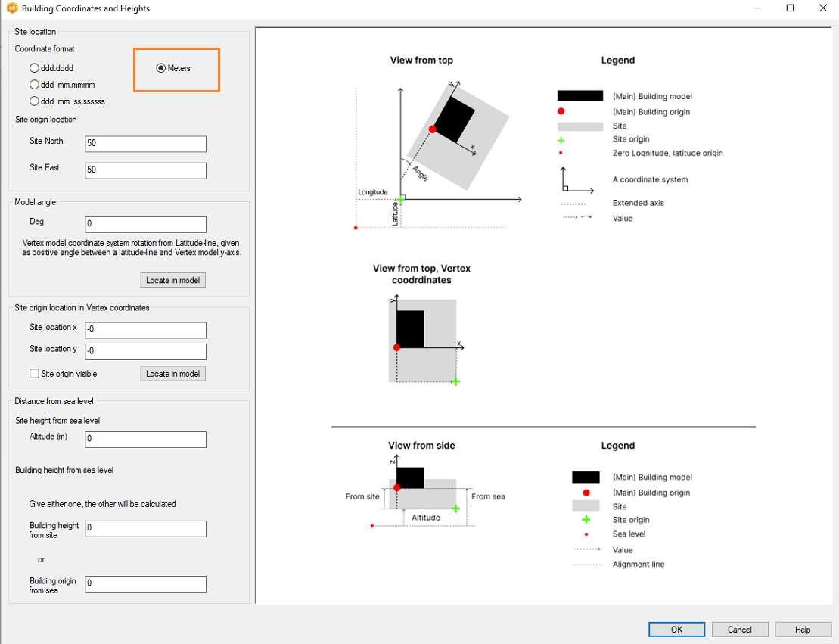
Task: Click the Site North input field
Action: [145, 144]
